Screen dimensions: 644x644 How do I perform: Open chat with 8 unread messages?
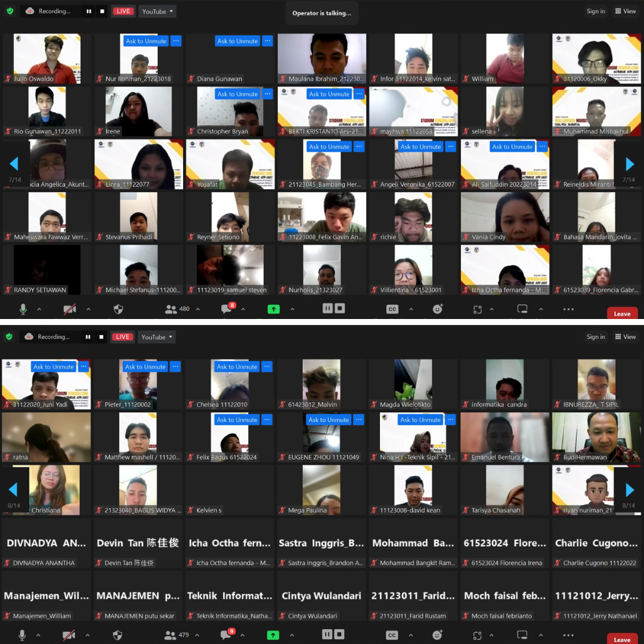pyautogui.click(x=228, y=308)
